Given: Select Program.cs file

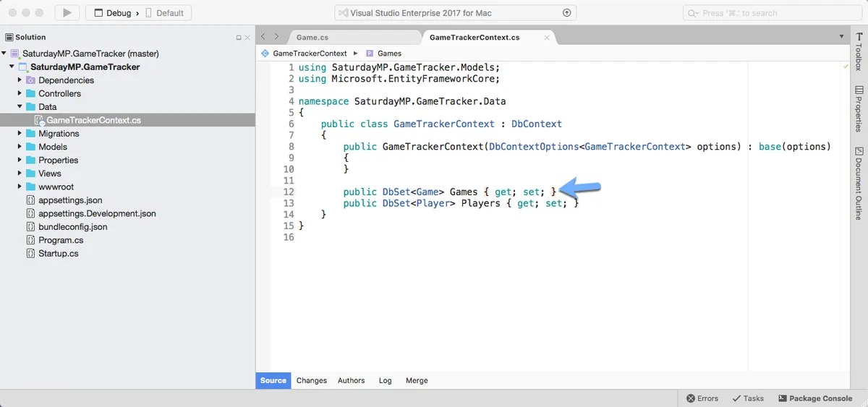Looking at the screenshot, I should [x=61, y=240].
